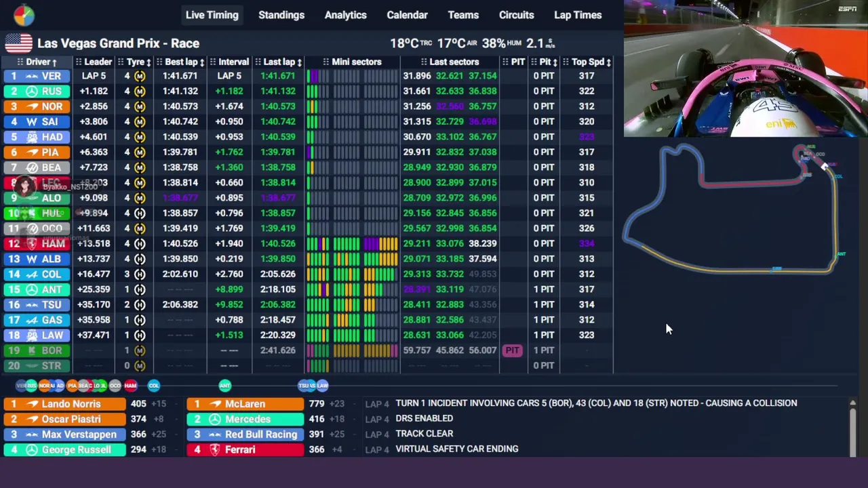Screen dimensions: 868x488
Task: Go to the Calendar tab
Action: [x=407, y=15]
